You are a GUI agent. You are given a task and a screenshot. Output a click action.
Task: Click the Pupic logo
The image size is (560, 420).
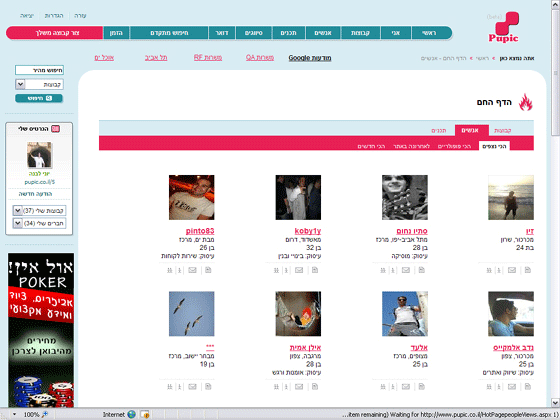click(504, 27)
